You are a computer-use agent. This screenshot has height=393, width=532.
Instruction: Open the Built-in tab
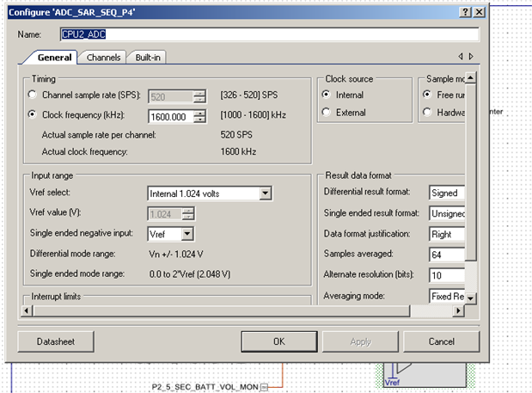click(x=149, y=58)
